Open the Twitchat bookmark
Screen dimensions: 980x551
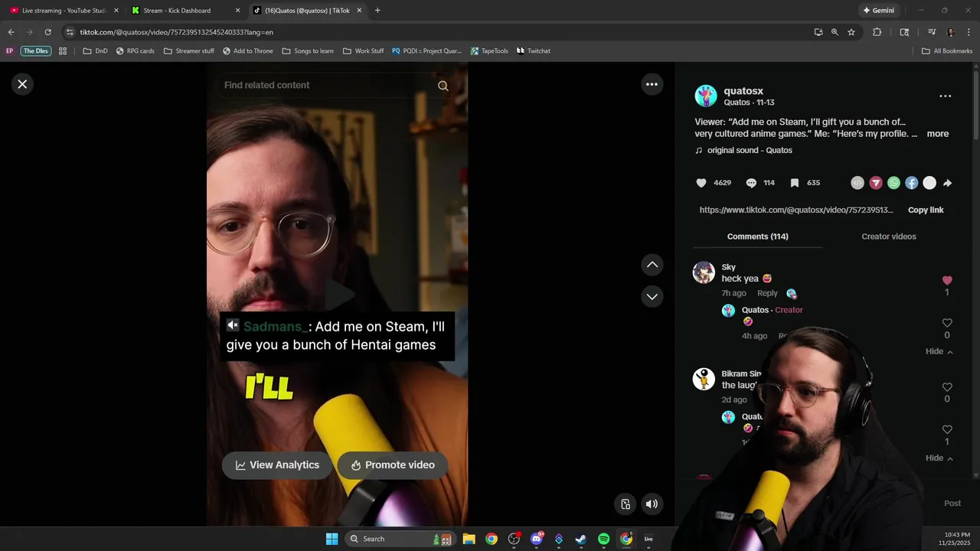tap(534, 51)
